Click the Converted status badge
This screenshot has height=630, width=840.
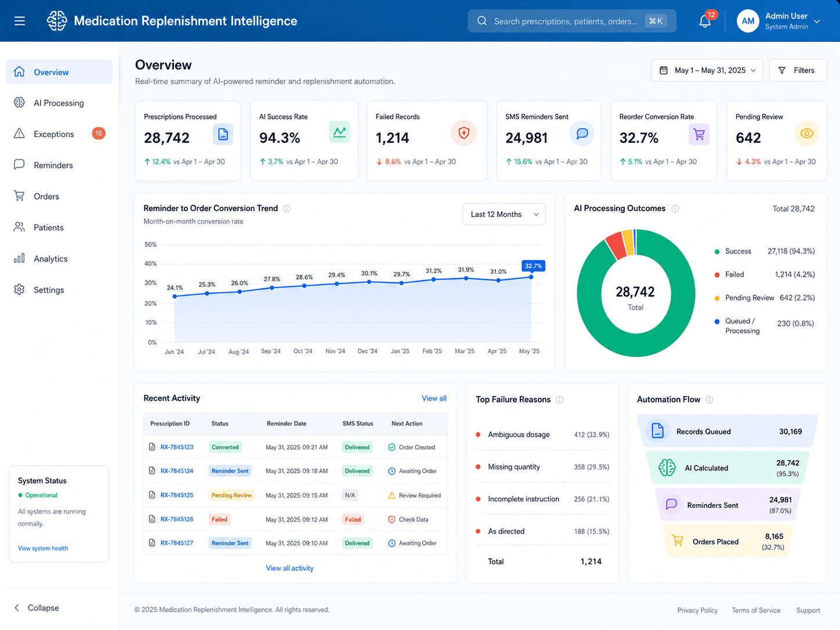click(x=225, y=447)
